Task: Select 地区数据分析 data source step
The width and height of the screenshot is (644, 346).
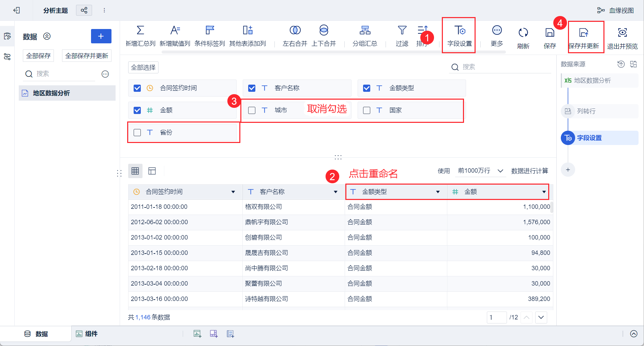Action: [x=600, y=81]
